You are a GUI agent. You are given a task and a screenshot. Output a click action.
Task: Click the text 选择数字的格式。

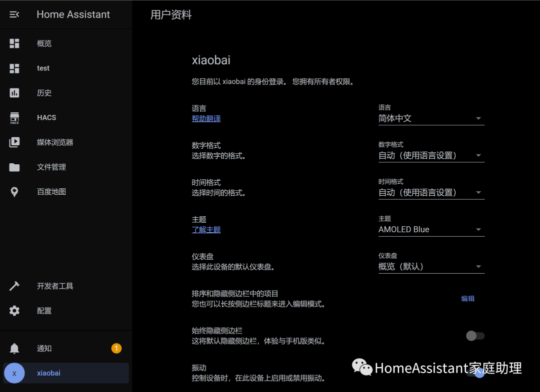(218, 156)
